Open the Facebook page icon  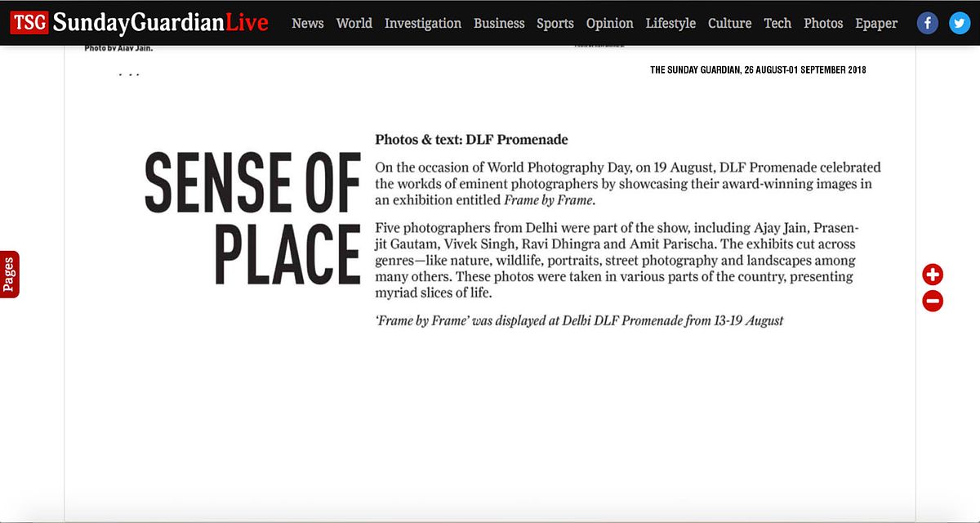point(927,23)
